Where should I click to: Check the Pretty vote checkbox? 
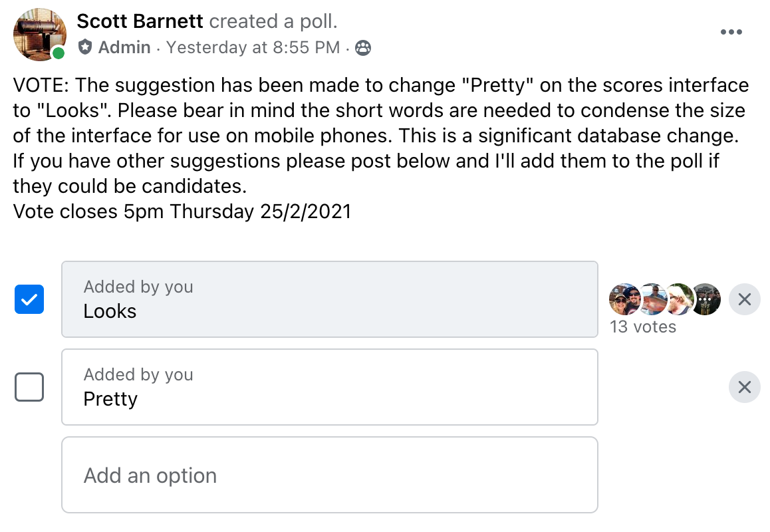(x=29, y=387)
